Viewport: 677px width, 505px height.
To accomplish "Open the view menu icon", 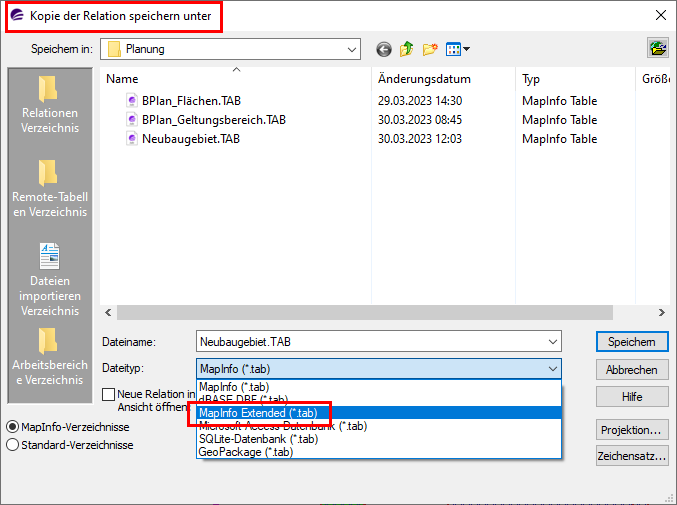I will coord(458,49).
